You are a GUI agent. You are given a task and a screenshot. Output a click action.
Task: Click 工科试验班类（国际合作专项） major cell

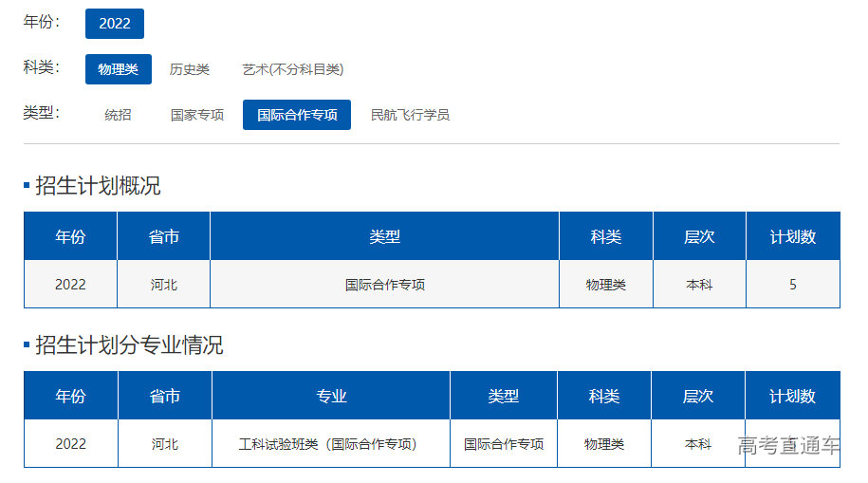click(x=327, y=444)
